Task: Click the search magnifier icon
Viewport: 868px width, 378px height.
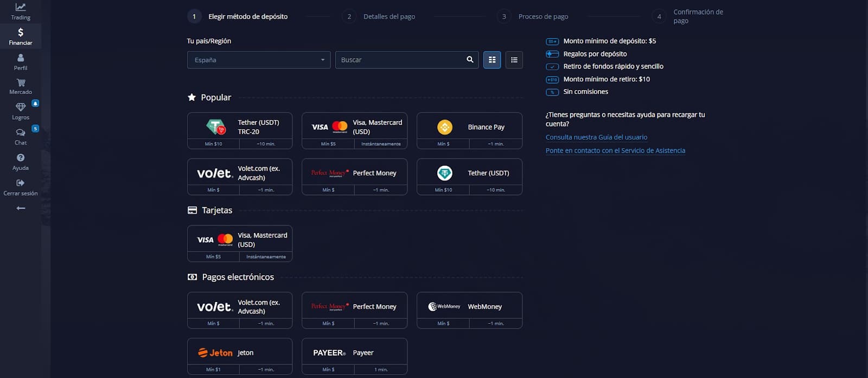Action: click(x=470, y=60)
